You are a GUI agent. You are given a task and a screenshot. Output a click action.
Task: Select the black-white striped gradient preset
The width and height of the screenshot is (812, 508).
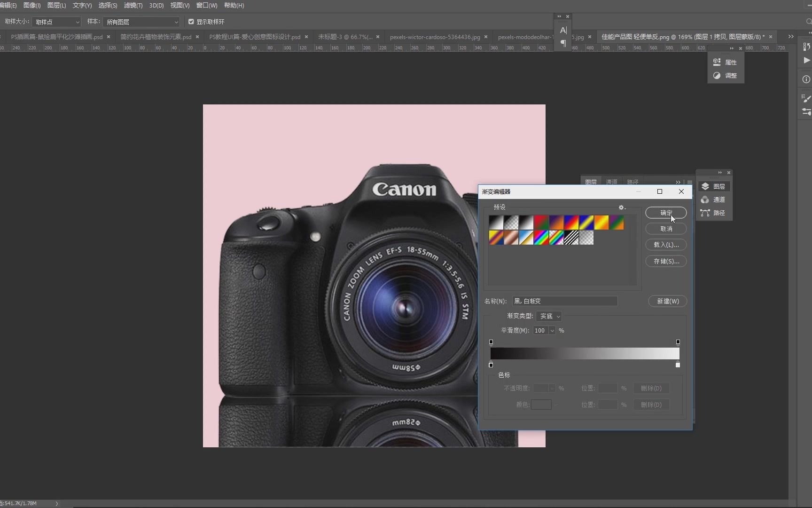point(571,238)
